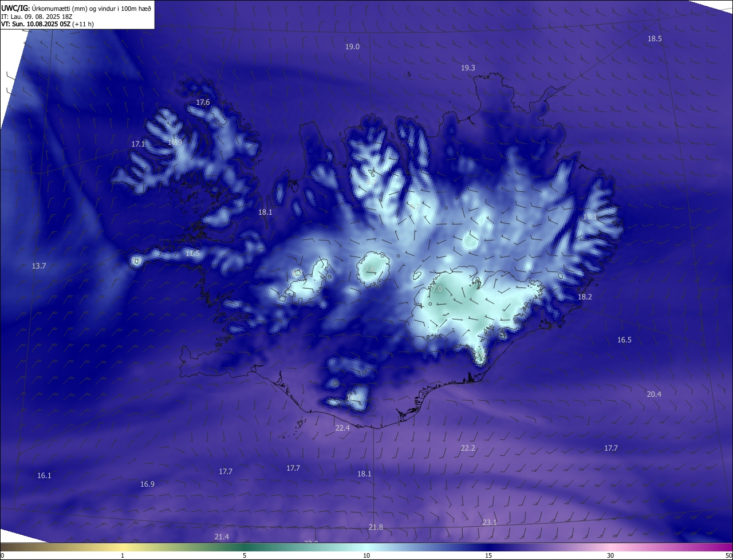
Task: Click the 17.1 value label
Action: (138, 144)
